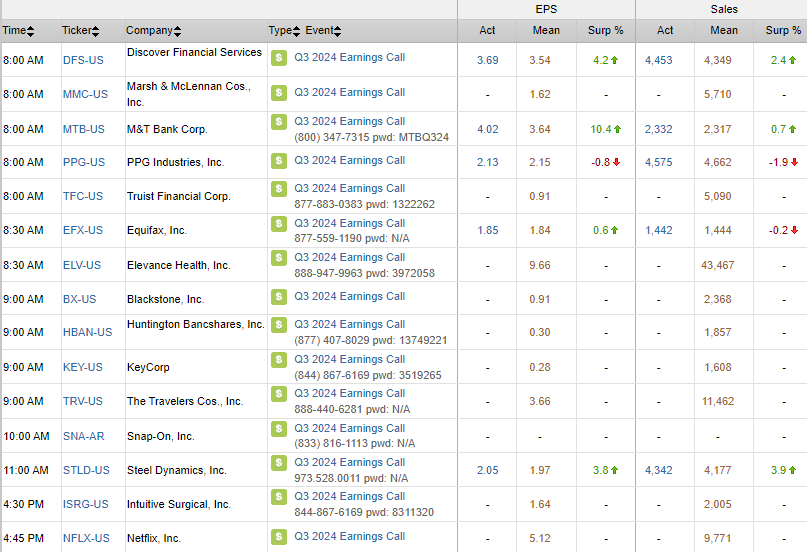Click the green dollar icon for Snap-On

tap(279, 429)
